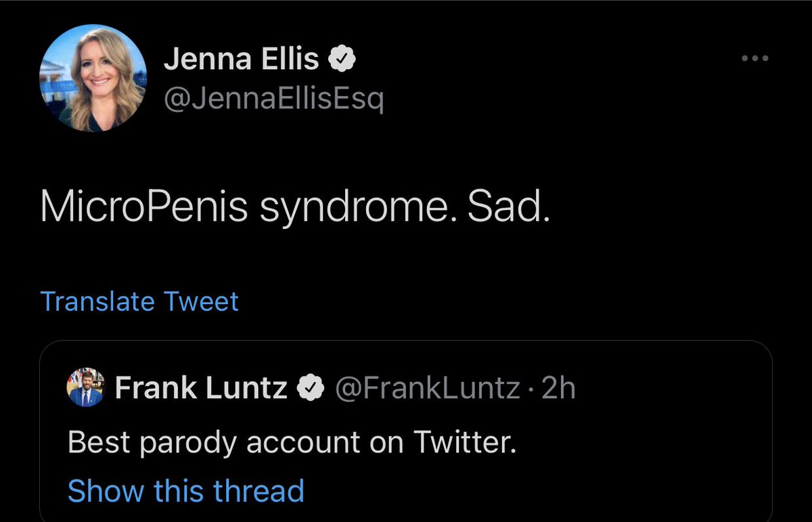
Task: Open the @JennaEllisEsq handle link
Action: pyautogui.click(x=273, y=101)
